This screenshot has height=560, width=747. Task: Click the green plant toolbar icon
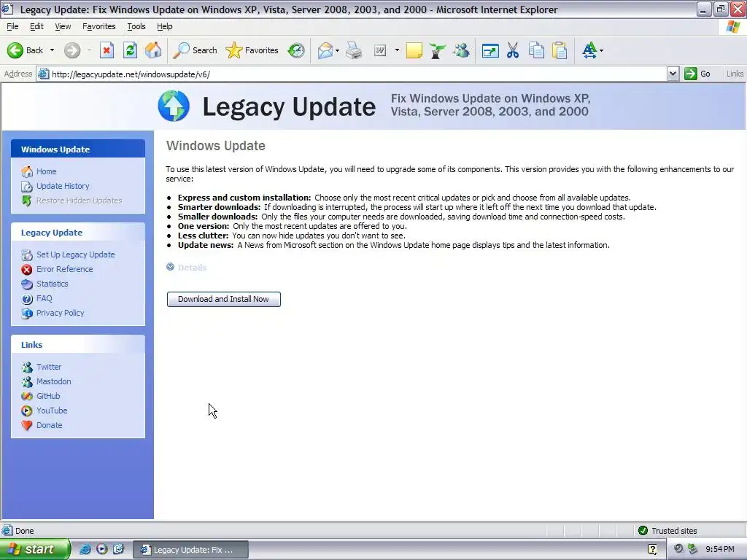pyautogui.click(x=438, y=50)
